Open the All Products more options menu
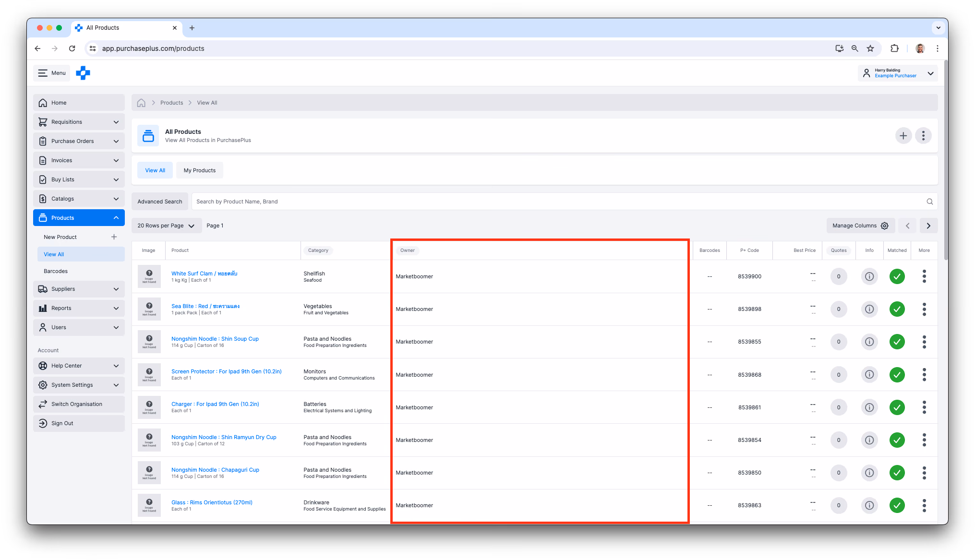975x560 pixels. 923,136
